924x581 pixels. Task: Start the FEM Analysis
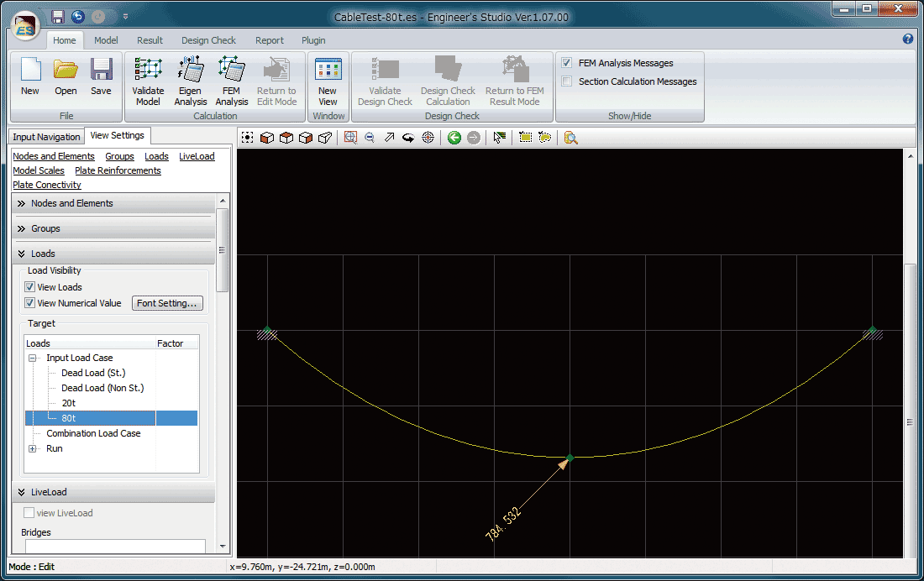tap(231, 82)
